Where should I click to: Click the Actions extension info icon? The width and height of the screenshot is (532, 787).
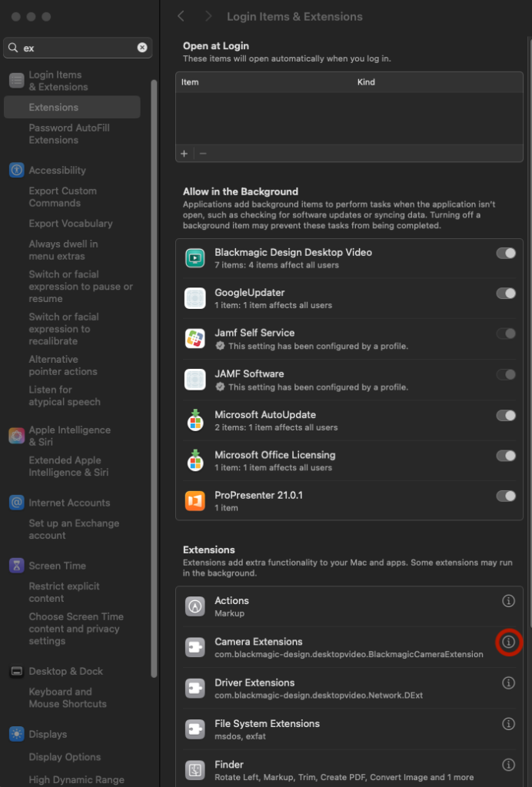pos(508,601)
